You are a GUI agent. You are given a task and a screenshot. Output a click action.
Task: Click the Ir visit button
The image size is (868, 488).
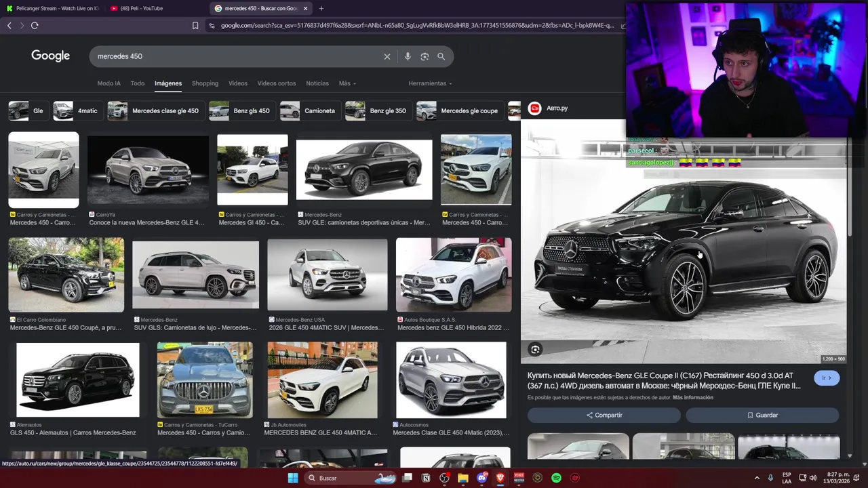827,378
